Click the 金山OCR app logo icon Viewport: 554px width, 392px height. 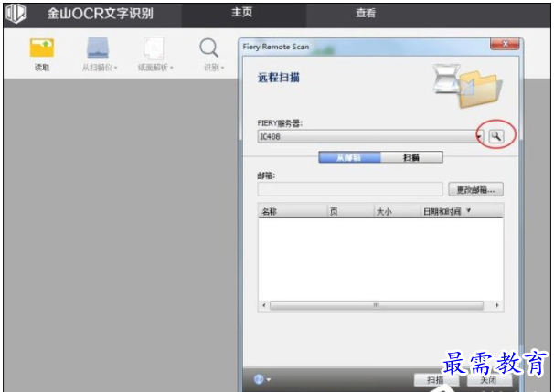(16, 14)
